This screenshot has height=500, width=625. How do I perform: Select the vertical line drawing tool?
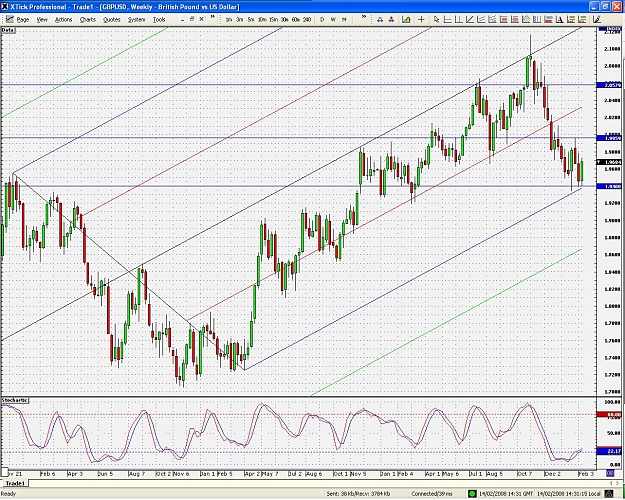coord(458,19)
